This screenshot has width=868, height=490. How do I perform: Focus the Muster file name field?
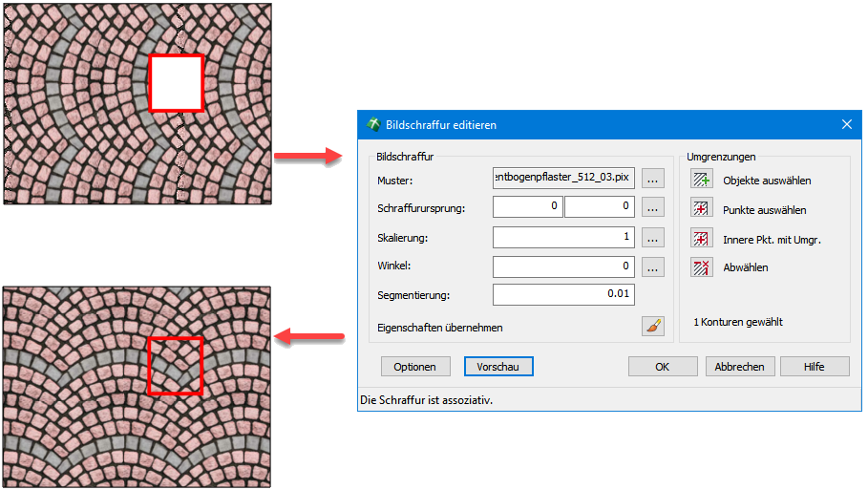563,178
